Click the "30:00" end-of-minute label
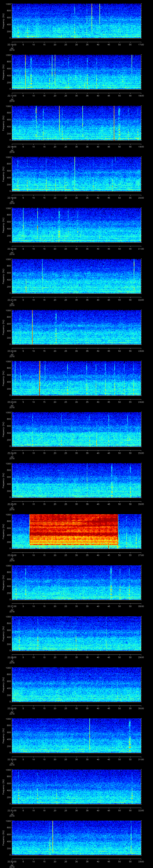The width and height of the screenshot is (153, 868). pos(141,708)
